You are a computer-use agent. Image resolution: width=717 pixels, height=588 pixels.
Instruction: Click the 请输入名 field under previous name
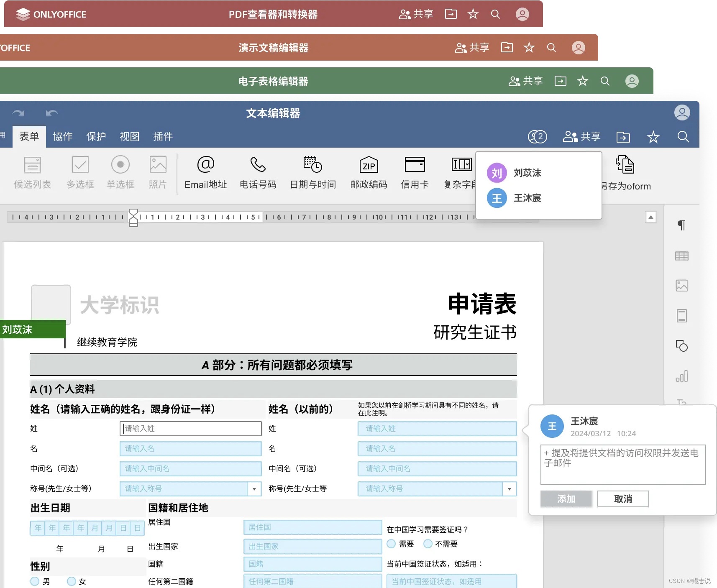coord(437,449)
